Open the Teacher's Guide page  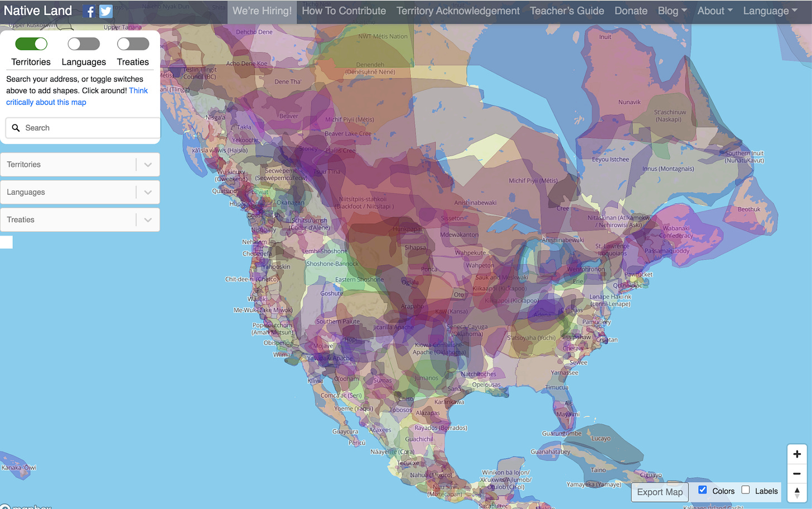tap(567, 11)
